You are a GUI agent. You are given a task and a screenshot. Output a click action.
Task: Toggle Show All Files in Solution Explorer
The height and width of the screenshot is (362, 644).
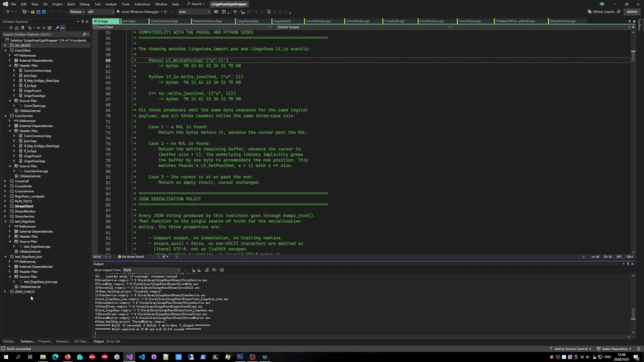50,28
